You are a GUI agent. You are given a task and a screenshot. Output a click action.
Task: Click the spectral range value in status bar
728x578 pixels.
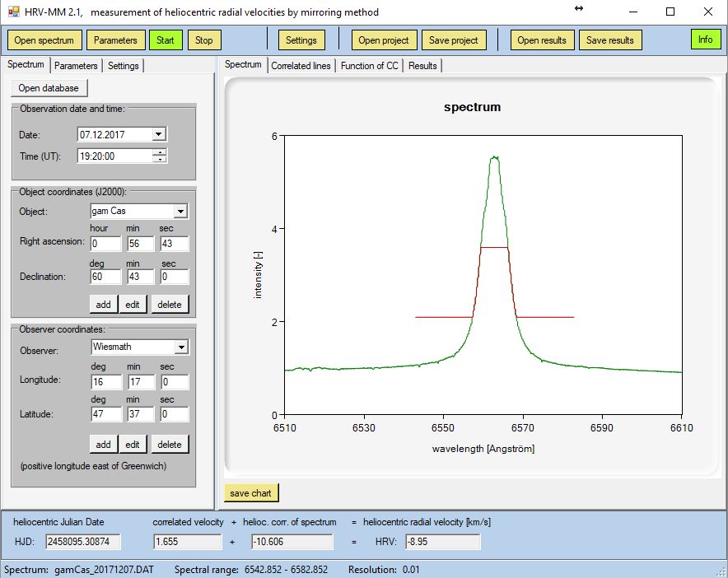tap(286, 570)
